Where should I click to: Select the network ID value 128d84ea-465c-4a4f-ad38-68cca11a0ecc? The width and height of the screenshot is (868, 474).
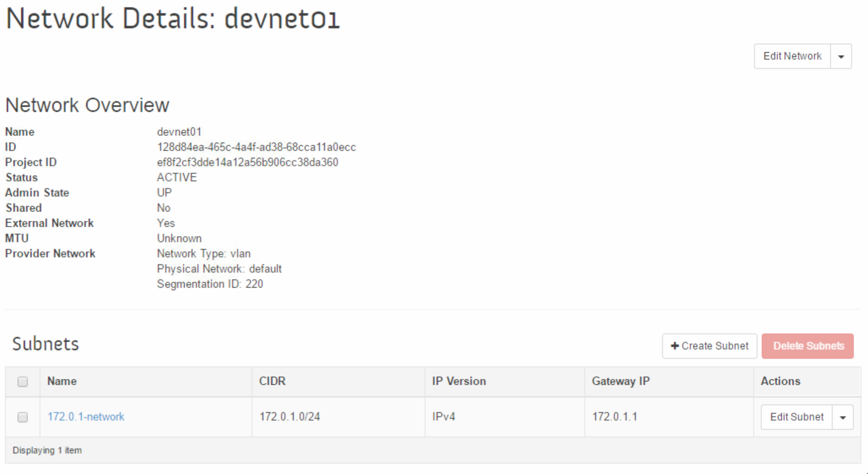pyautogui.click(x=256, y=147)
